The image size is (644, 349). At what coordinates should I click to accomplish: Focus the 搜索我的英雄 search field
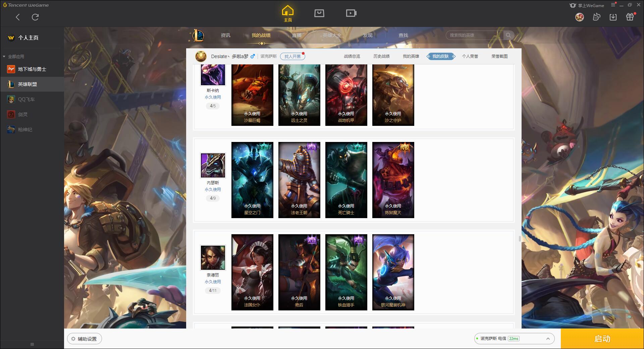pyautogui.click(x=475, y=35)
